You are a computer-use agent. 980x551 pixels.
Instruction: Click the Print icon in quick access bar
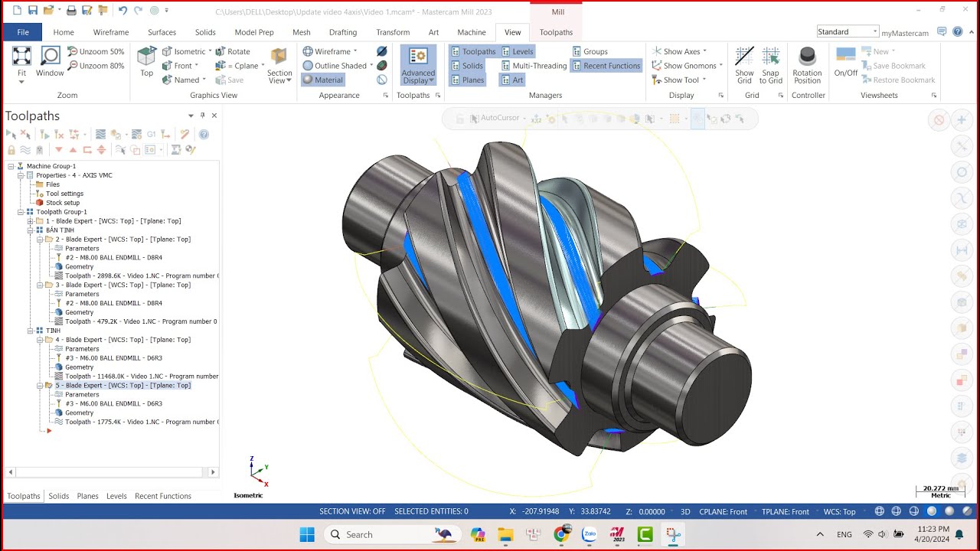click(71, 11)
